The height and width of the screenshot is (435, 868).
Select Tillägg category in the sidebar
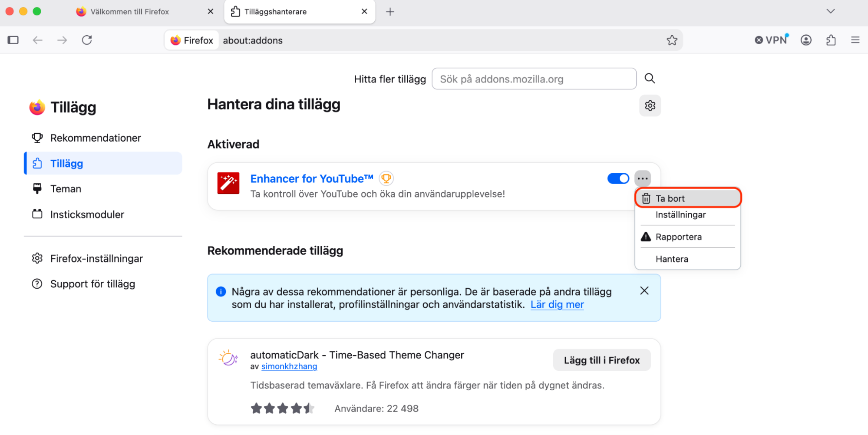(103, 163)
